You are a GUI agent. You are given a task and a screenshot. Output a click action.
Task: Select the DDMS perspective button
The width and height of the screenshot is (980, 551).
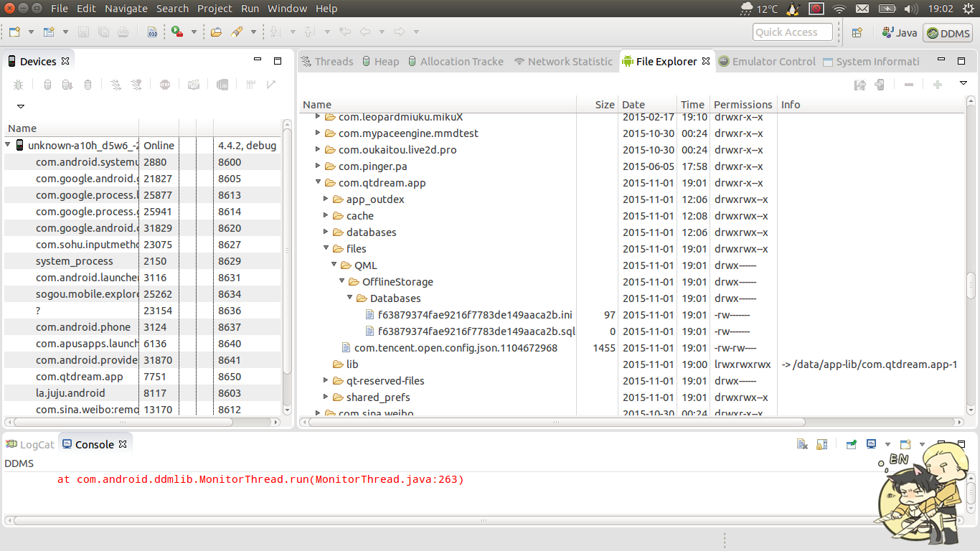[948, 33]
